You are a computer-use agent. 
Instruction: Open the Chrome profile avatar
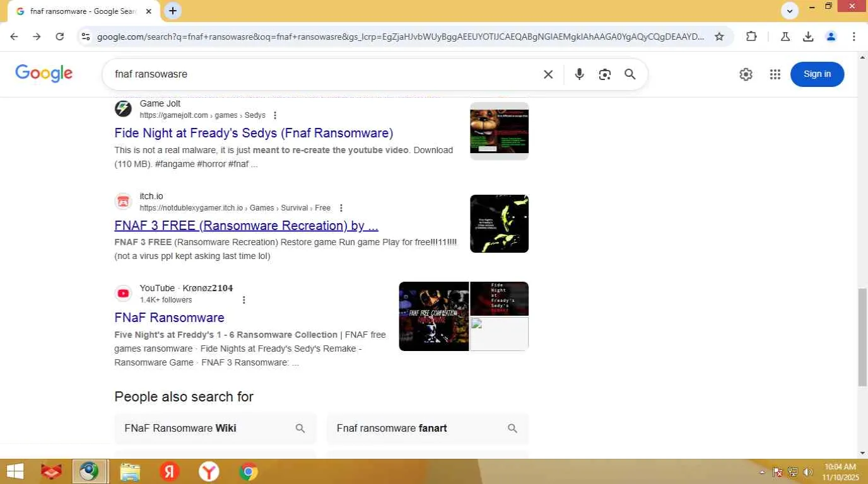coord(831,37)
